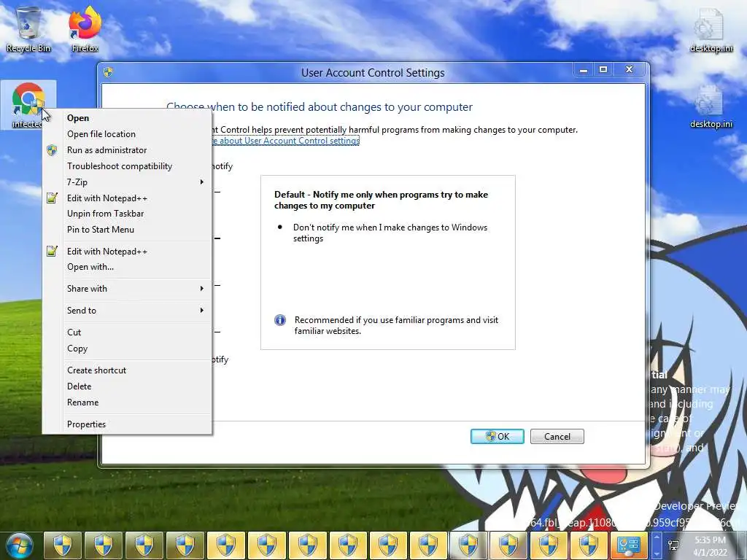Expand the Send to submenu arrow
Image resolution: width=747 pixels, height=560 pixels.
[x=202, y=311]
